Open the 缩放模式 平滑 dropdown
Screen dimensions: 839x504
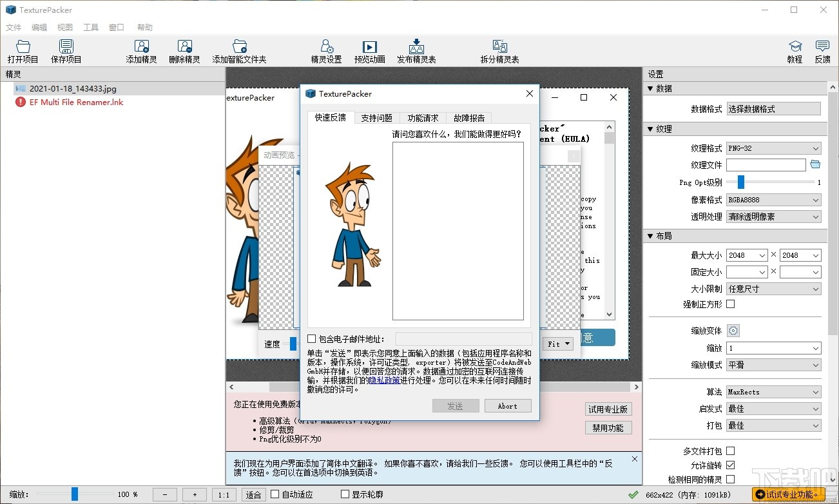774,365
